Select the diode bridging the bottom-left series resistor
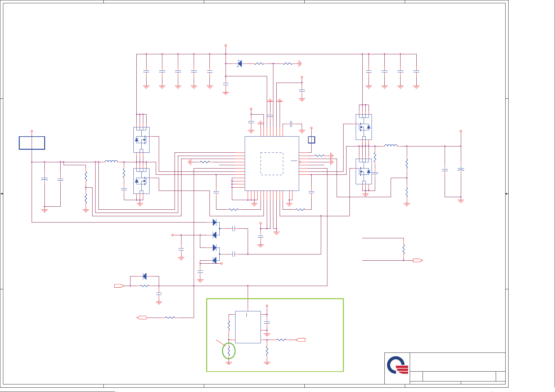 point(145,276)
